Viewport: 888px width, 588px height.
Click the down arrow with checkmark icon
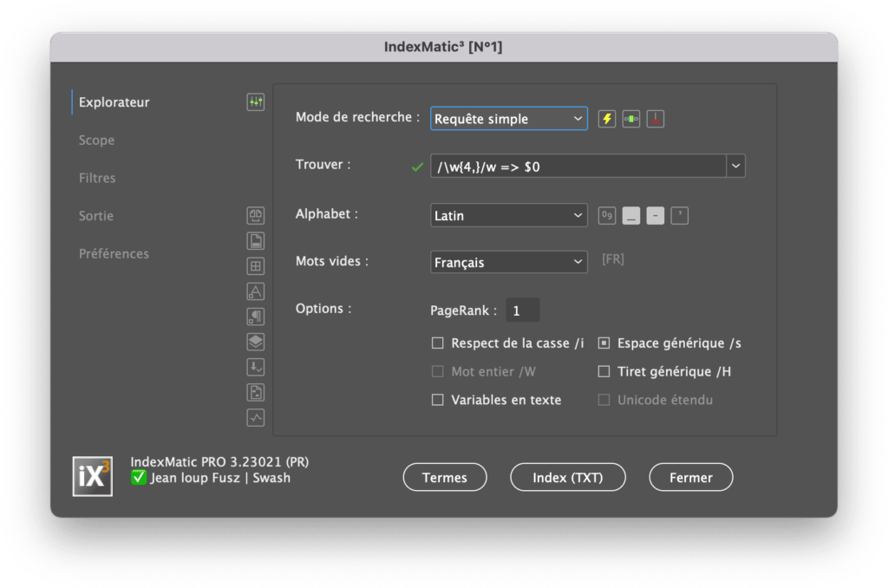point(256,367)
